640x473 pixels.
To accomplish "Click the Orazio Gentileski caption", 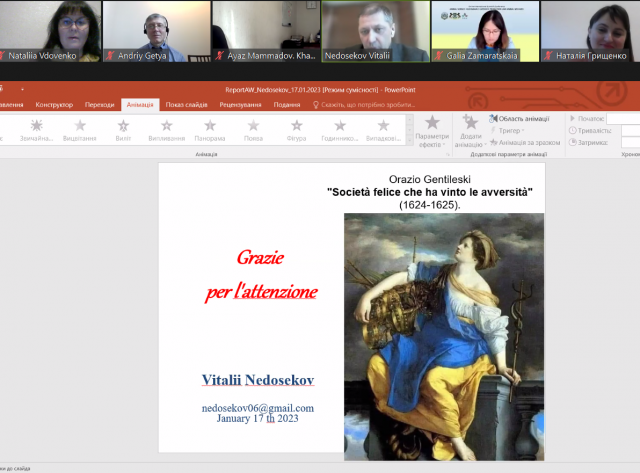I will pos(430,179).
